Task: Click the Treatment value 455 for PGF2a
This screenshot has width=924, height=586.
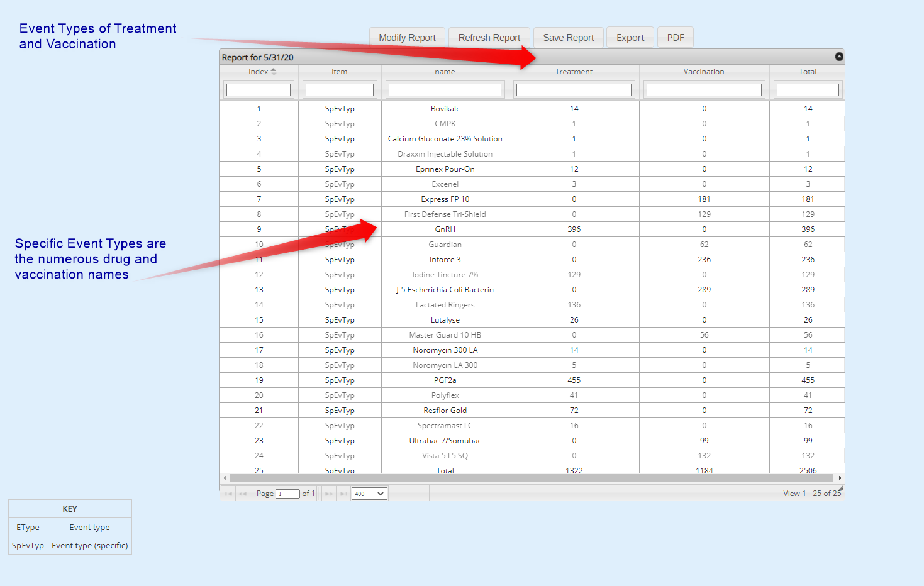Action: point(574,380)
